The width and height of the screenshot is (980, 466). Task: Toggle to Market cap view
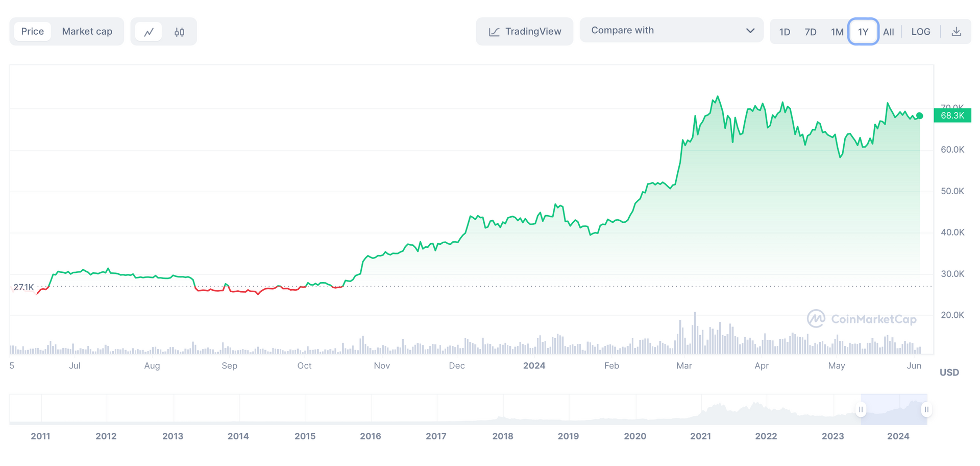click(87, 31)
